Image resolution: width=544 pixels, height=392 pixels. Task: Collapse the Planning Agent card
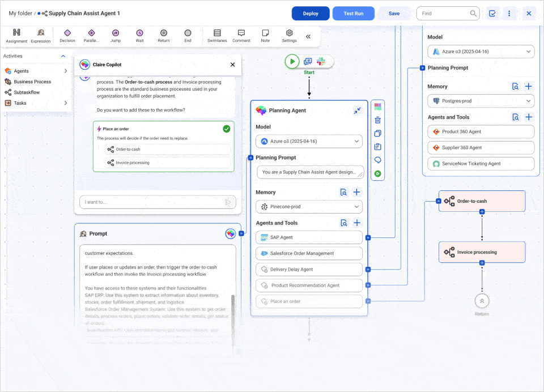[358, 110]
